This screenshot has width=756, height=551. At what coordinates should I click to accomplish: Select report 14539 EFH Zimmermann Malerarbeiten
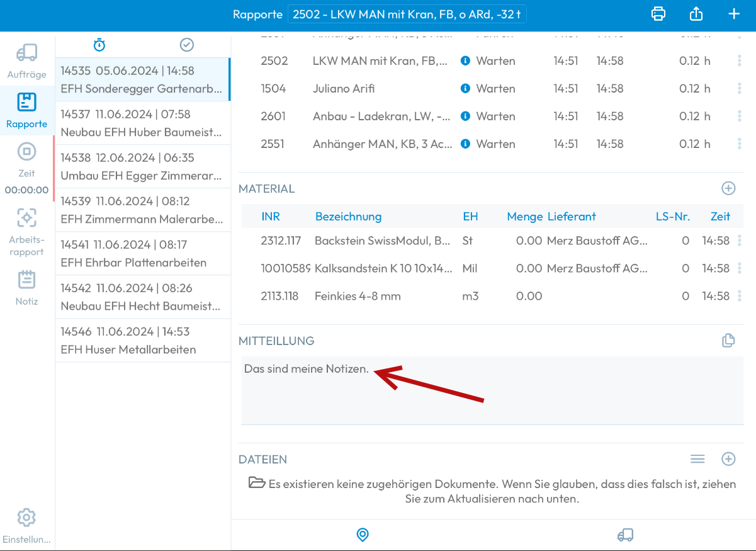(x=142, y=210)
